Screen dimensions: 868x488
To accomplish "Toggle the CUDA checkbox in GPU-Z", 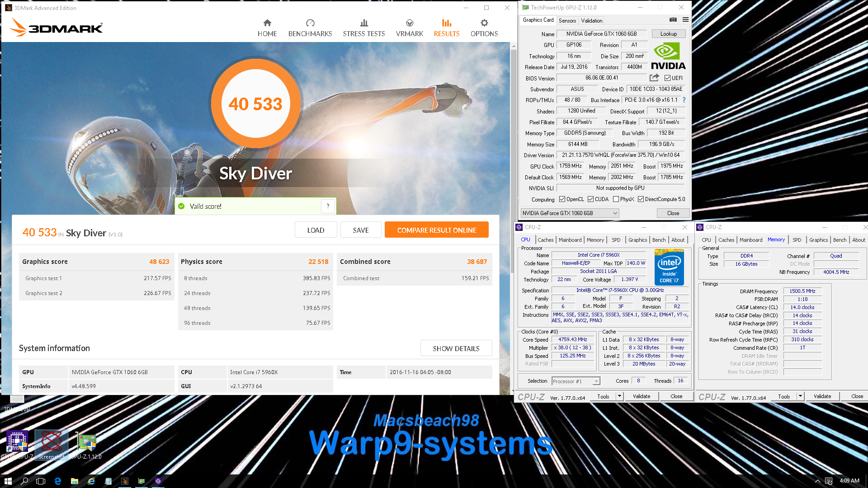I will click(590, 199).
